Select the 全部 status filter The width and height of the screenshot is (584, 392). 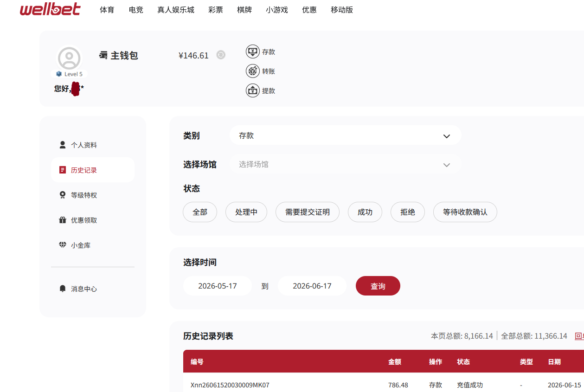(x=200, y=212)
